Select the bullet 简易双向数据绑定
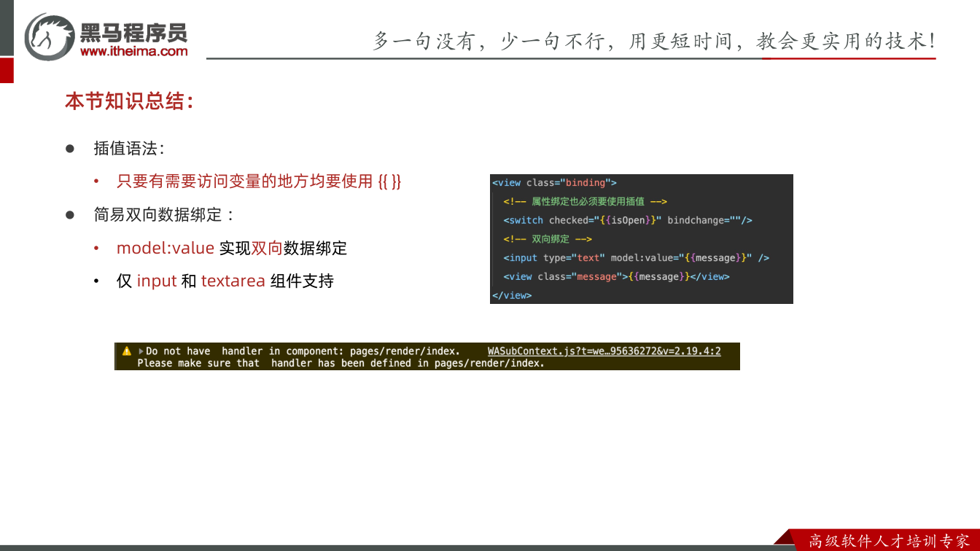980x551 pixels. pyautogui.click(x=164, y=215)
